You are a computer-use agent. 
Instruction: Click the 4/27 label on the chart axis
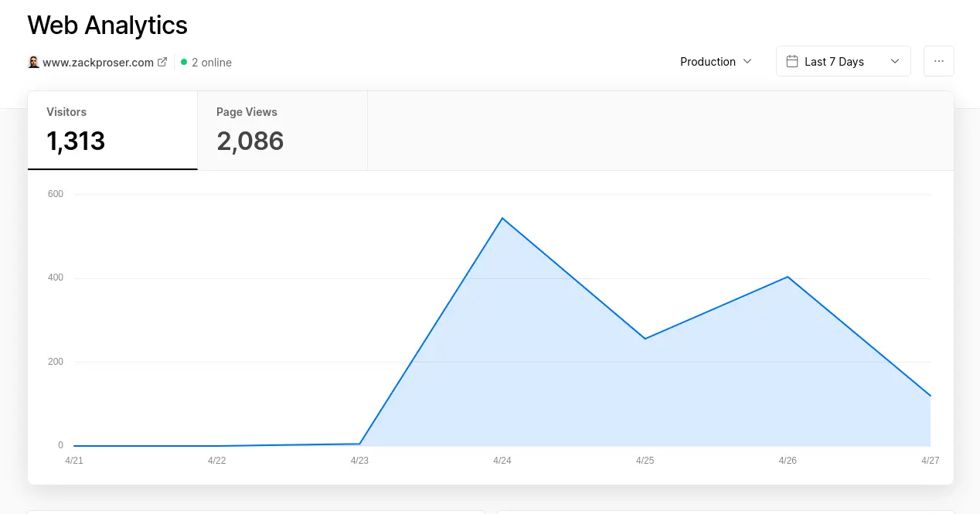point(930,460)
